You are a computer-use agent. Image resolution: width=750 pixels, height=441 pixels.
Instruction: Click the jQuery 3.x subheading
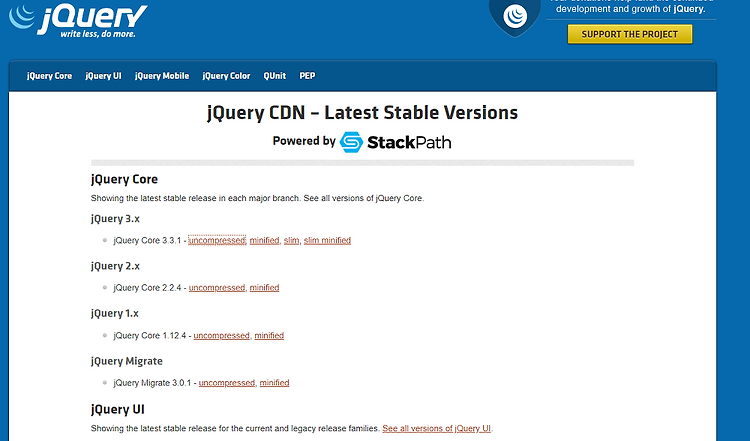point(115,219)
